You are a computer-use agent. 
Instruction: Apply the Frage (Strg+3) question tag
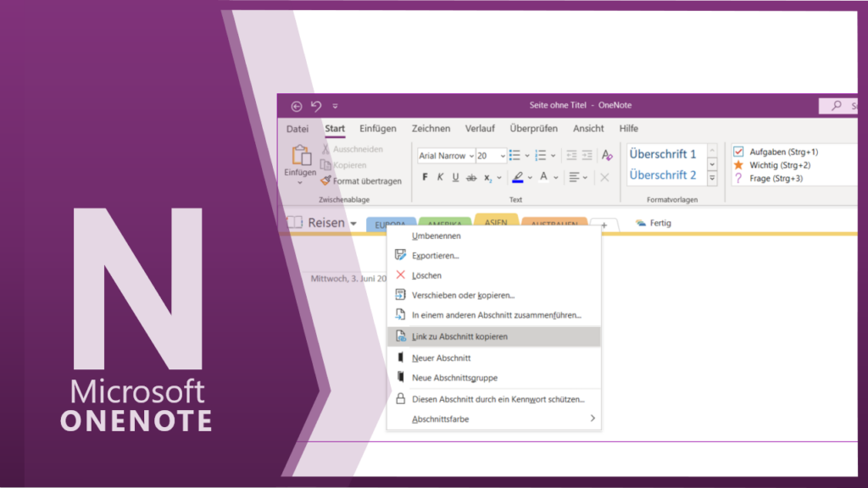coord(768,178)
